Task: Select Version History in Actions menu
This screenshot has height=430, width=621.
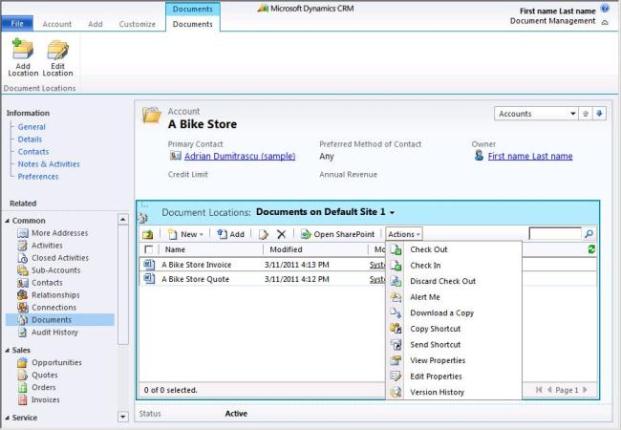Action: 437,392
